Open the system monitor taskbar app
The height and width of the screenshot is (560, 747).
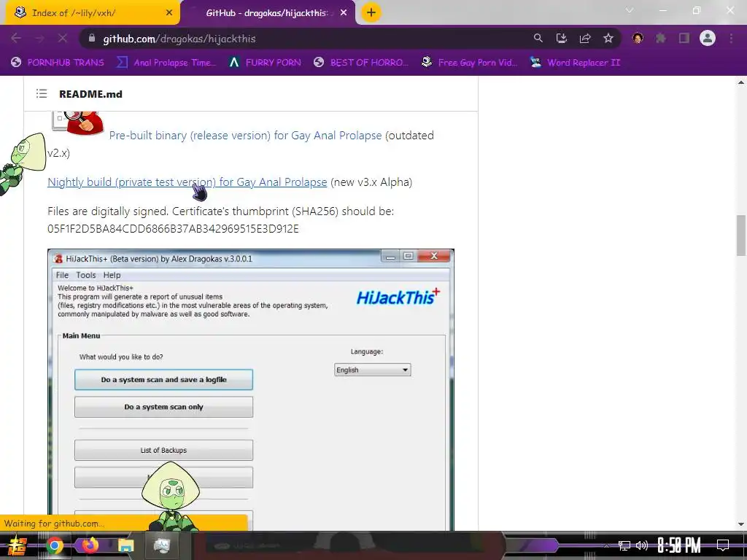[x=162, y=545]
